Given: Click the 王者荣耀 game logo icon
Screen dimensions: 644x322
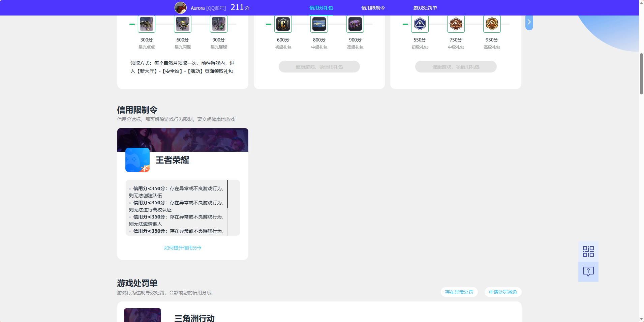Looking at the screenshot, I should click(x=137, y=160).
